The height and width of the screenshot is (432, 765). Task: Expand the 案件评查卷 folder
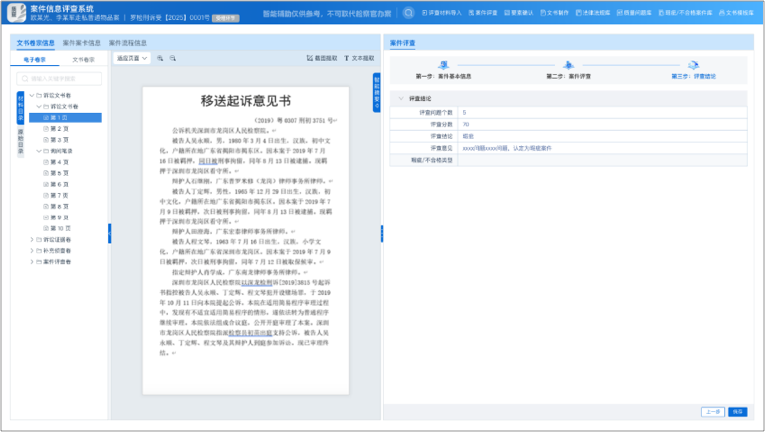32,262
